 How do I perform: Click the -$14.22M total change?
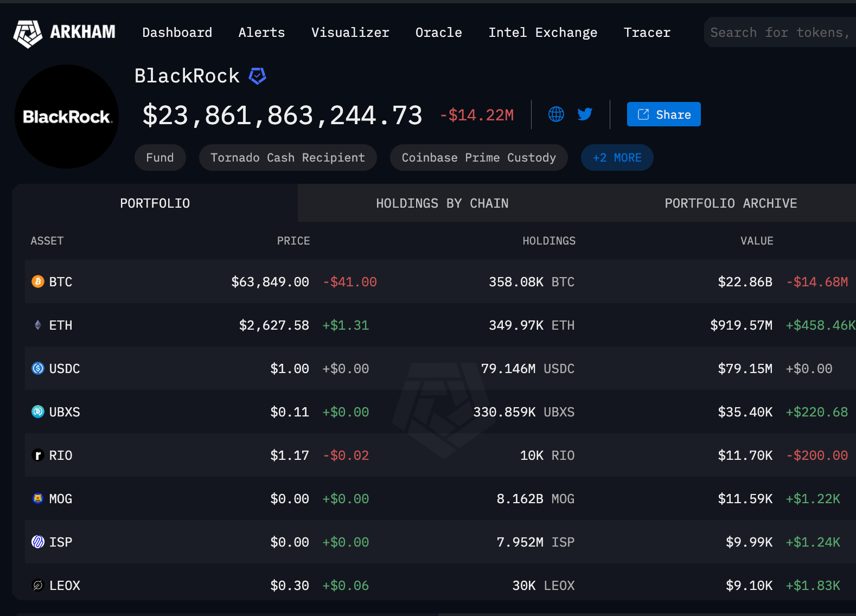(477, 115)
